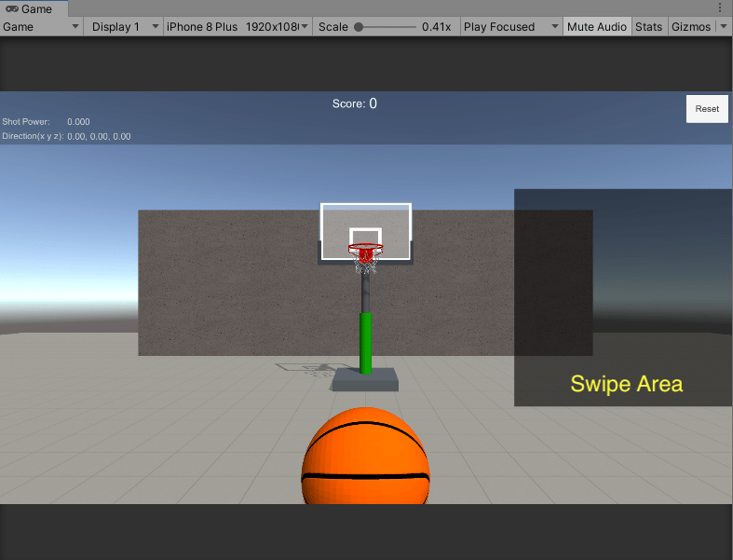Click the Reset button in game
This screenshot has height=560, width=733.
point(707,109)
